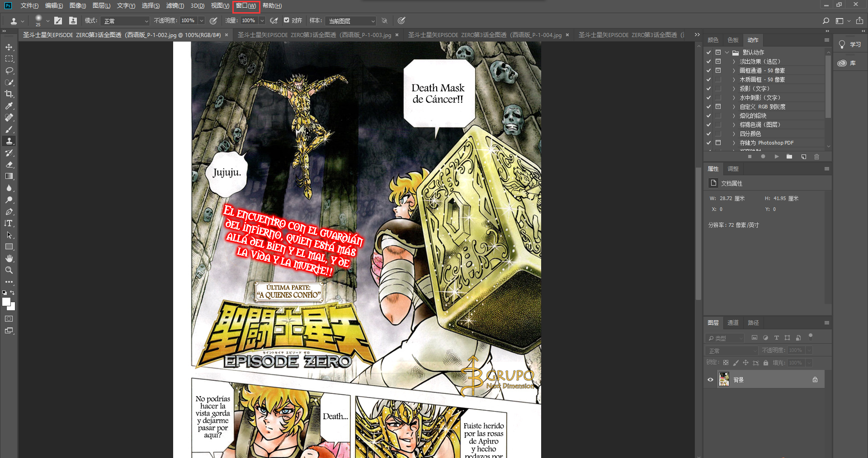Open the 不透明度 opacity slider arrow
This screenshot has height=458, width=868.
coord(202,21)
